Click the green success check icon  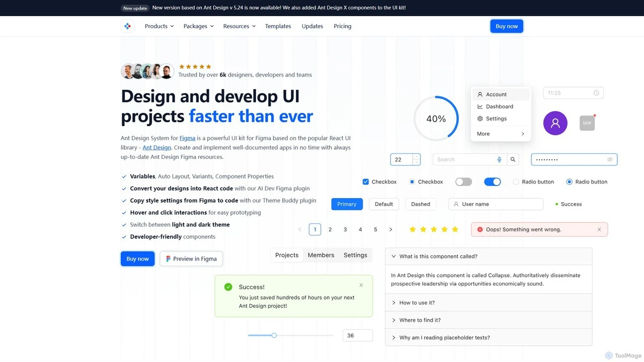tap(228, 287)
